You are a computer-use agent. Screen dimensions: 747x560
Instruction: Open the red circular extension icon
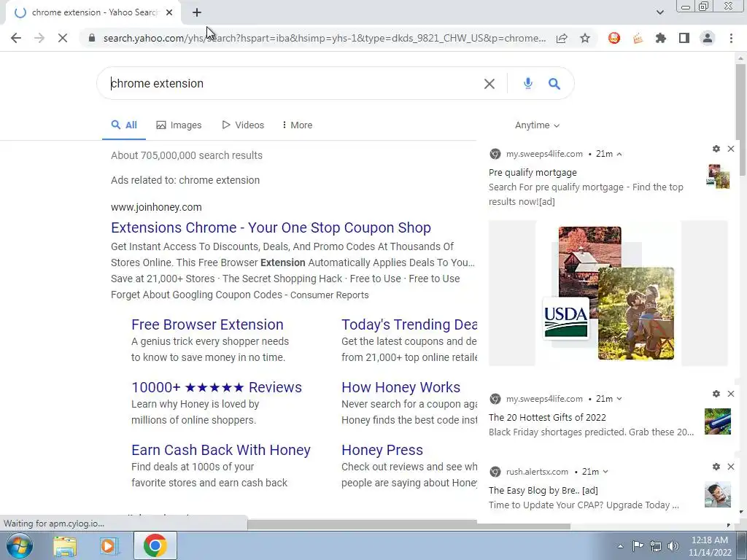click(x=614, y=38)
